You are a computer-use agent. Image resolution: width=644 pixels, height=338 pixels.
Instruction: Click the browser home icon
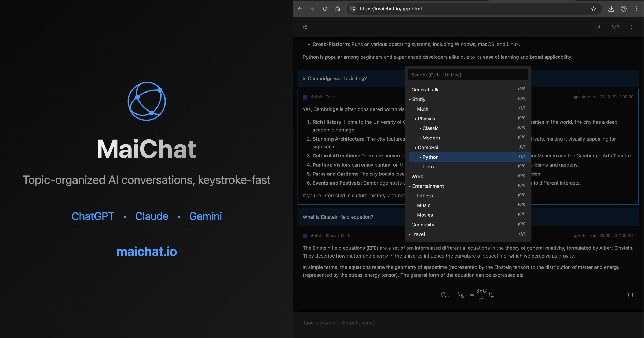pos(338,9)
